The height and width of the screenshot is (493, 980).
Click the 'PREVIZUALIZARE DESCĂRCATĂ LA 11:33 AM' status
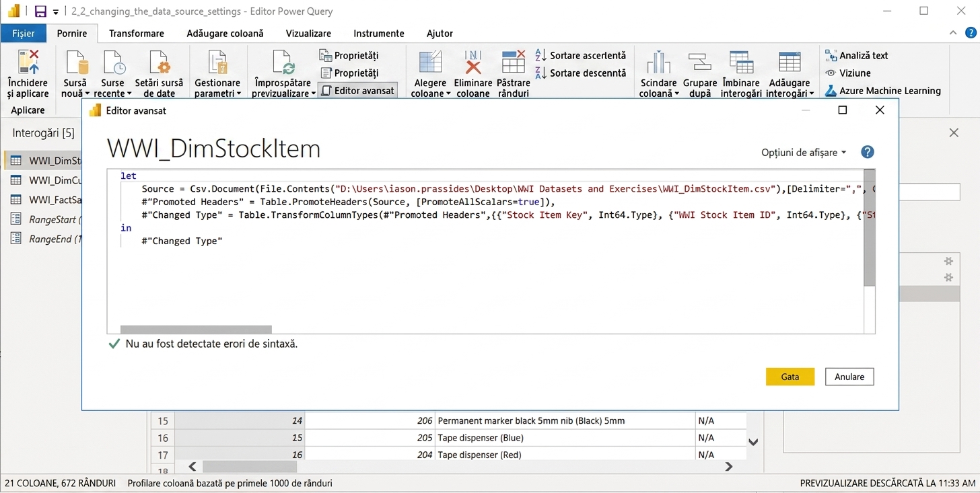(888, 483)
